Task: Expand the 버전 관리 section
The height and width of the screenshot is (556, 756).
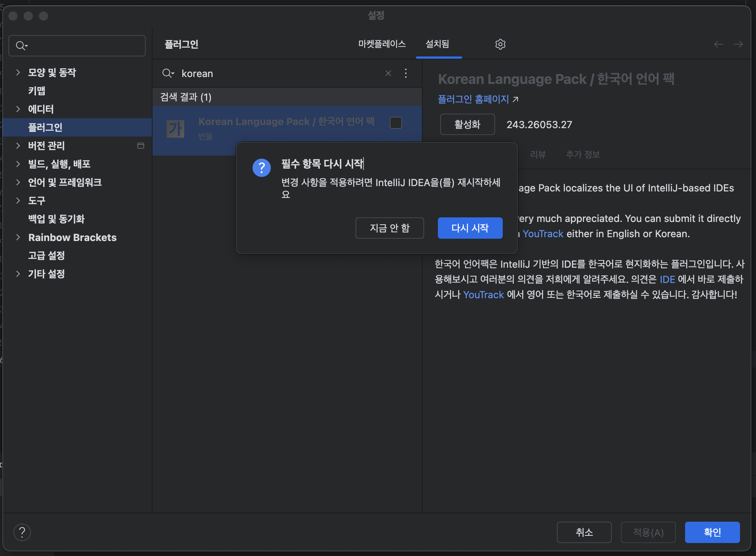Action: pos(18,146)
